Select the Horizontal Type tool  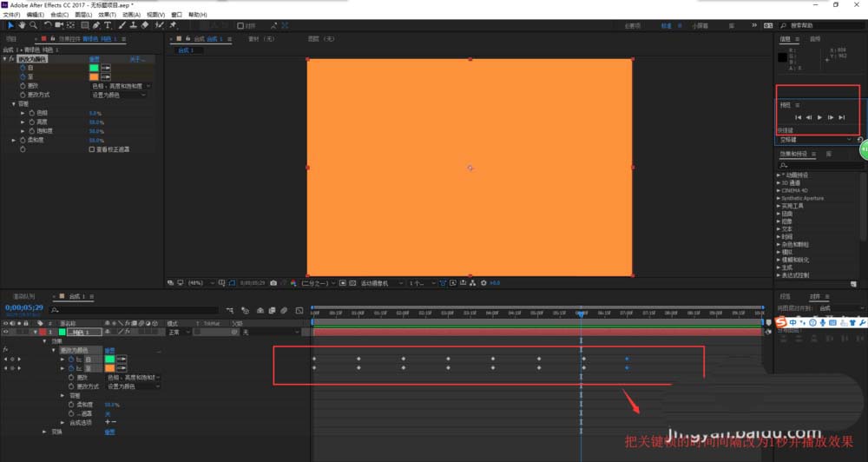pyautogui.click(x=108, y=25)
